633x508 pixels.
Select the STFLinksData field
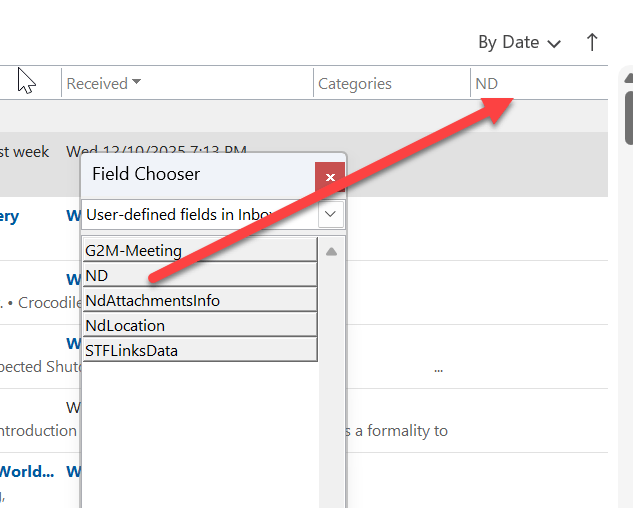point(200,350)
